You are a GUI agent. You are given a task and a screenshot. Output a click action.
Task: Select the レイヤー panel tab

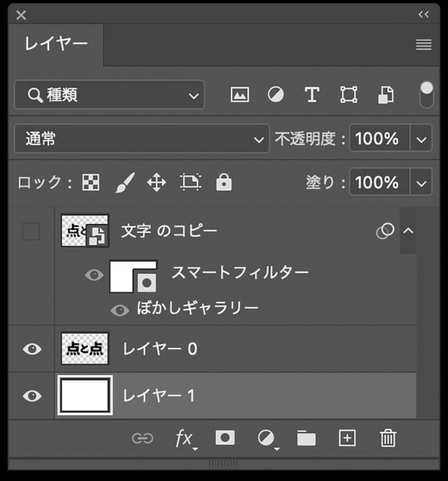(x=56, y=44)
